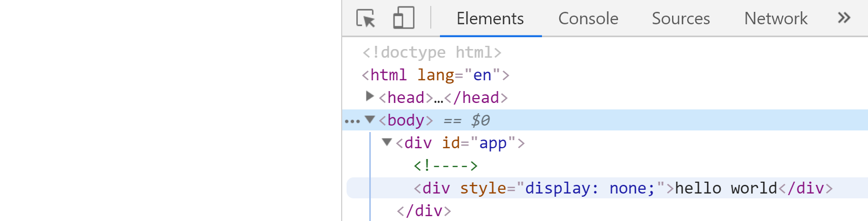The width and height of the screenshot is (868, 221).
Task: Switch to the Elements tab
Action: (490, 18)
